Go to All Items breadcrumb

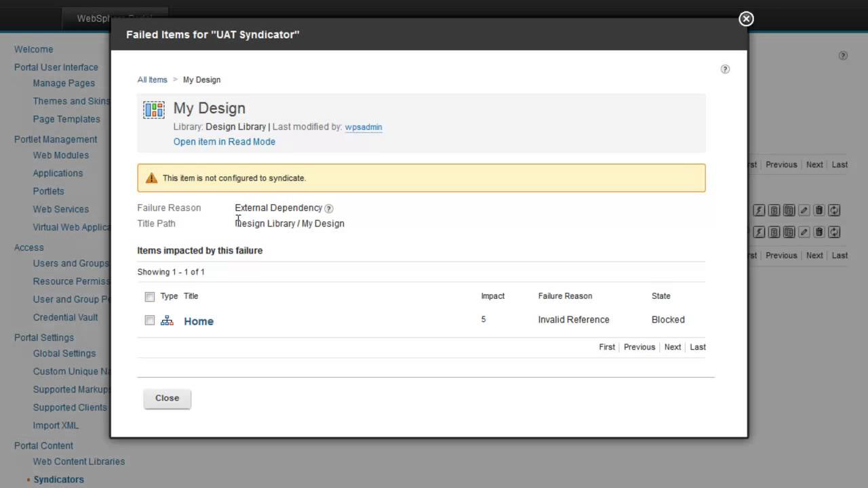[152, 80]
